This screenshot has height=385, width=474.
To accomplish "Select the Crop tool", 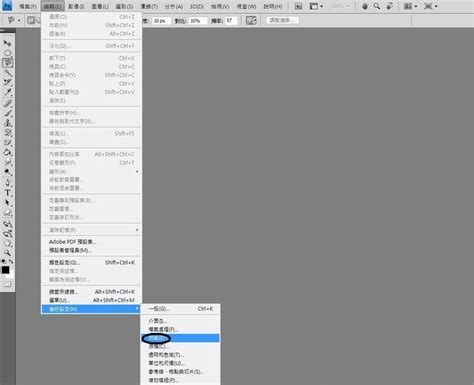I will tap(7, 82).
